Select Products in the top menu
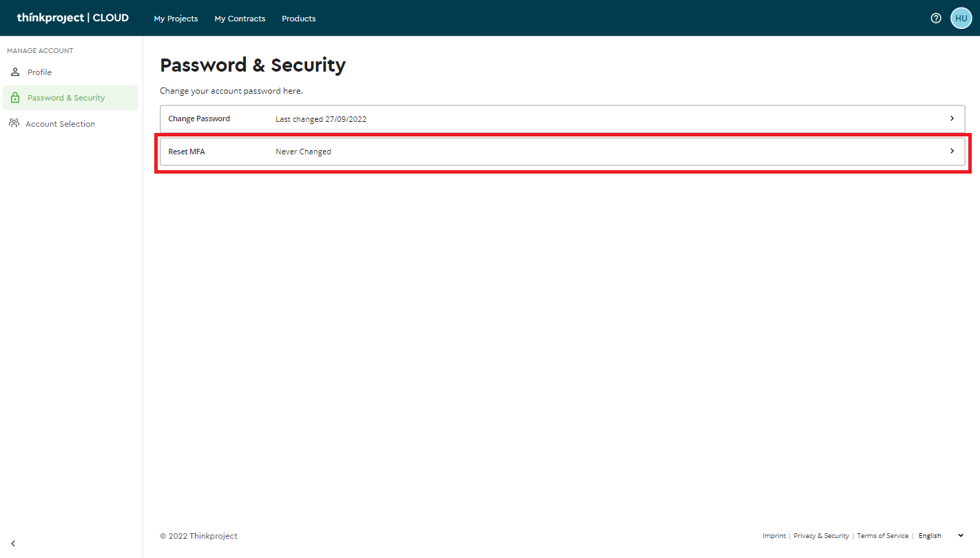980x558 pixels. tap(298, 19)
